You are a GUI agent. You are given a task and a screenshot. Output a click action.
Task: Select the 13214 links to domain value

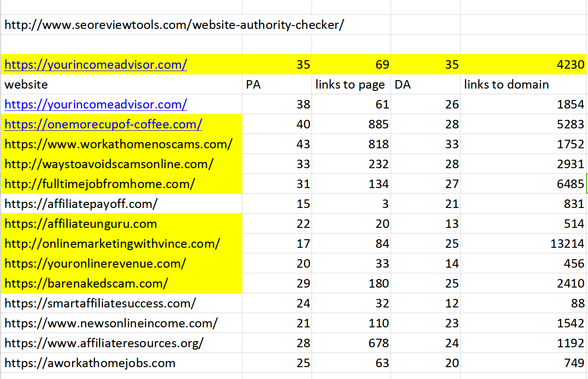pos(524,244)
